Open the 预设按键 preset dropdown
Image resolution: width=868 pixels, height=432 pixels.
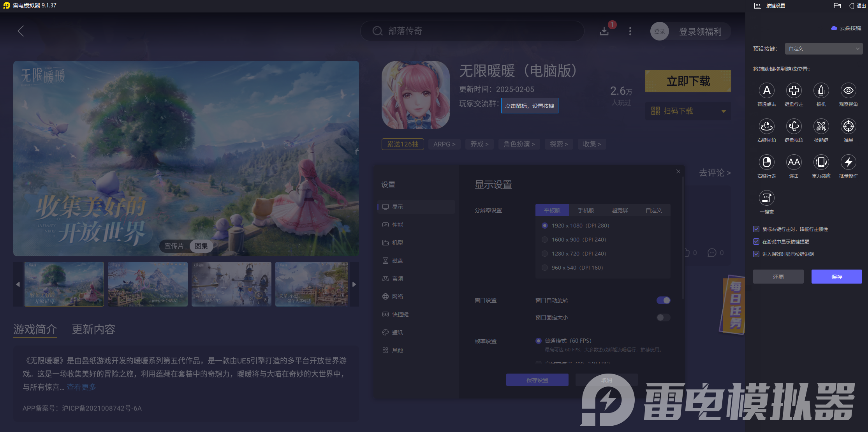tap(823, 48)
